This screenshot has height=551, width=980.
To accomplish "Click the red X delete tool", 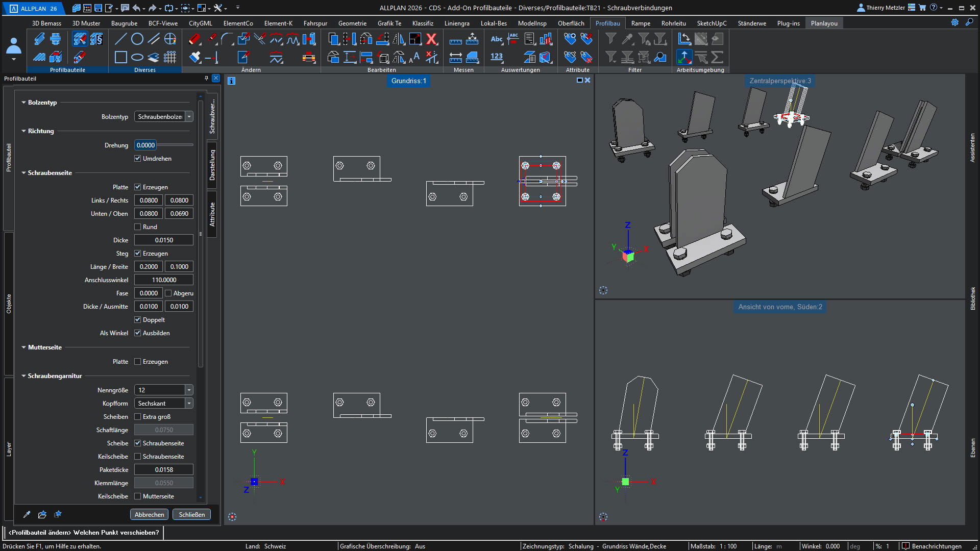I will (431, 39).
